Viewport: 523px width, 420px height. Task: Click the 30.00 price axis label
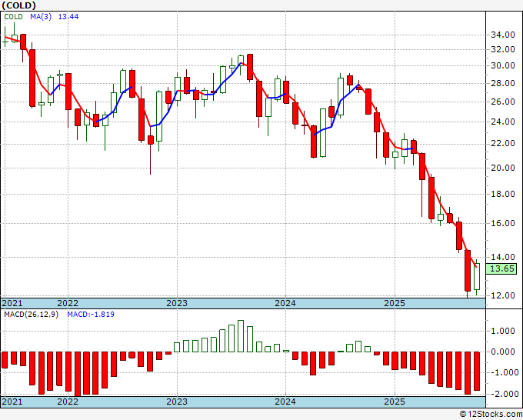click(503, 65)
